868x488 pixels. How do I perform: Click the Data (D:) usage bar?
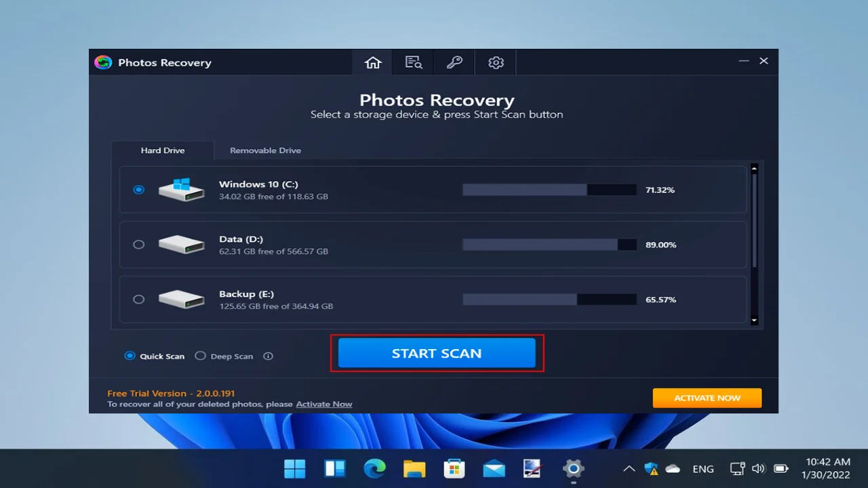click(x=549, y=245)
